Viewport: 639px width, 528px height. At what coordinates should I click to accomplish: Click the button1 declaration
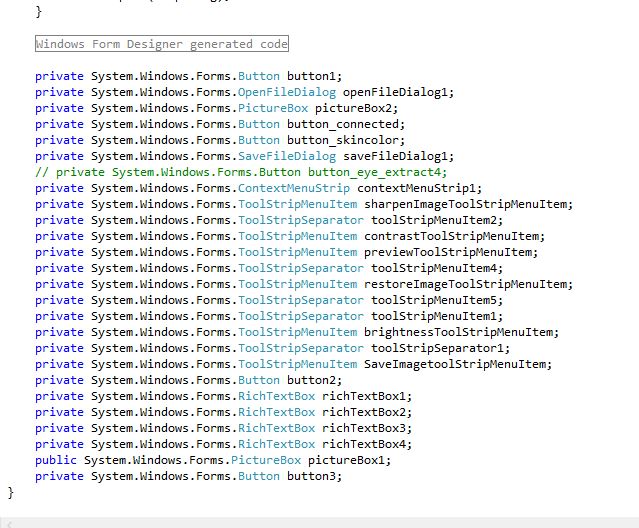(188, 76)
